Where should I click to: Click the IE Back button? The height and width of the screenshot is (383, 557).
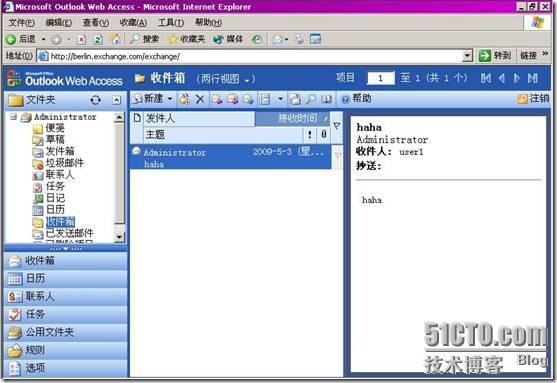[21, 39]
